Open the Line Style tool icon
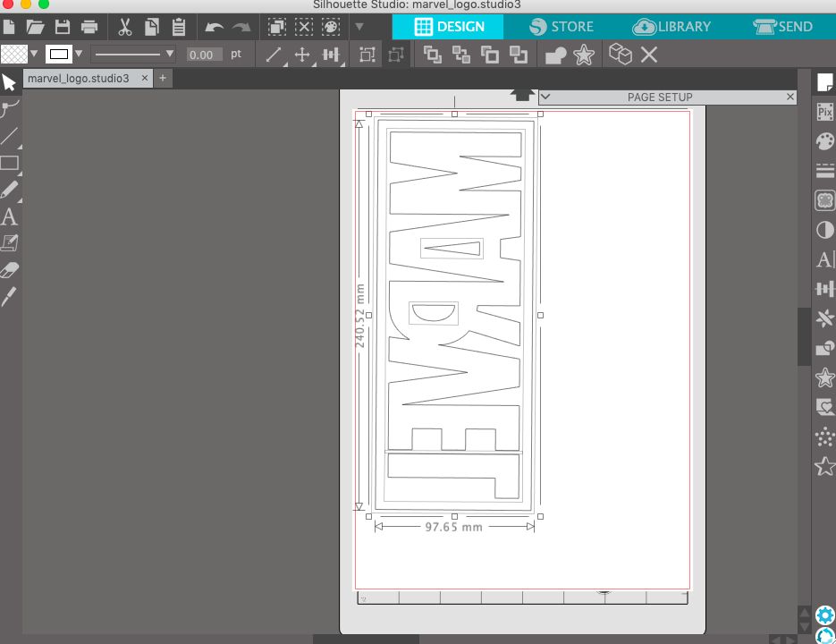This screenshot has width=836, height=644. click(x=274, y=55)
